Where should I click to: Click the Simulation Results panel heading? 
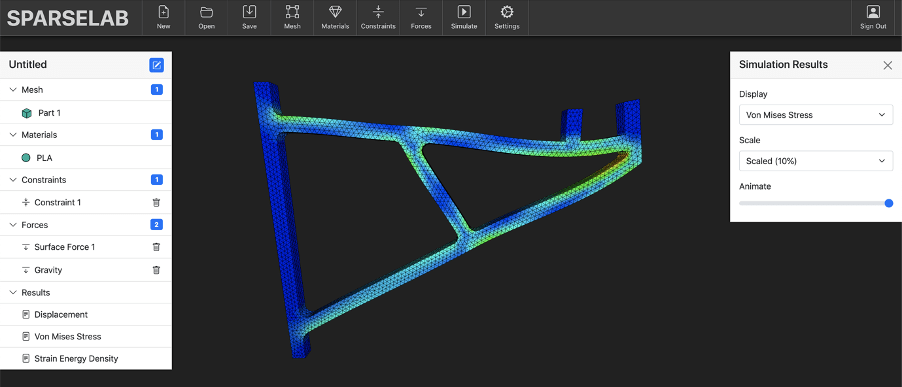tap(783, 64)
